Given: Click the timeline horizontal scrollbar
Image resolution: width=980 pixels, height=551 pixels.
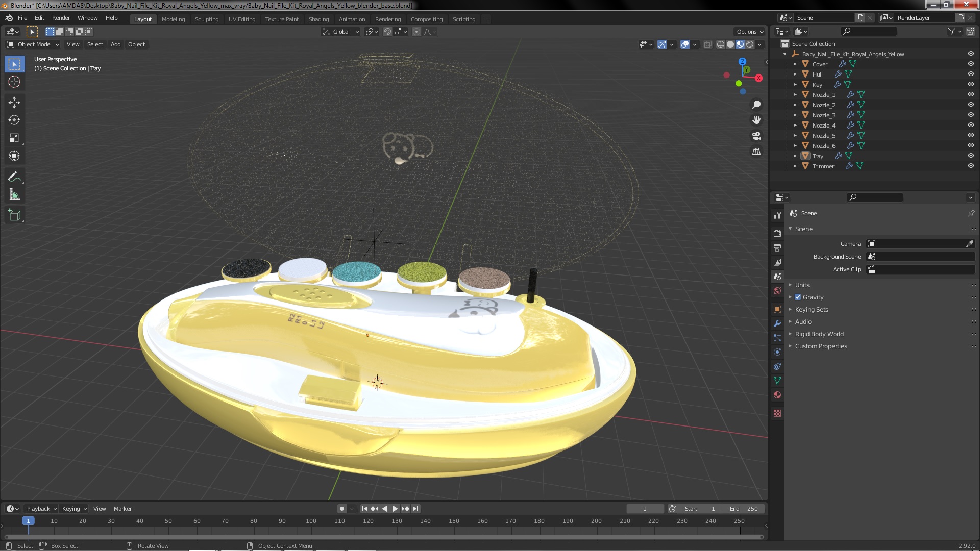Looking at the screenshot, I should coord(383,537).
